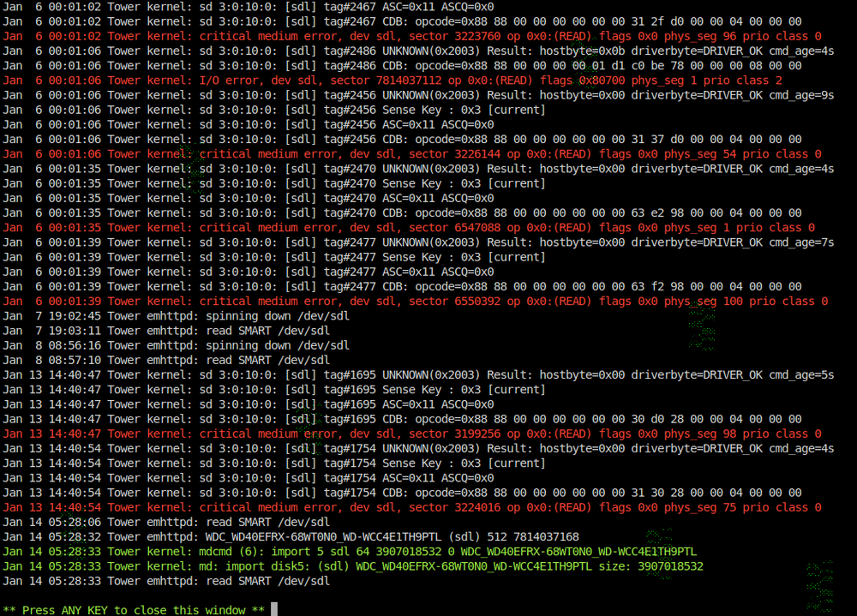
Task: Select the tag#1695 Sense Key line
Action: tap(274, 390)
